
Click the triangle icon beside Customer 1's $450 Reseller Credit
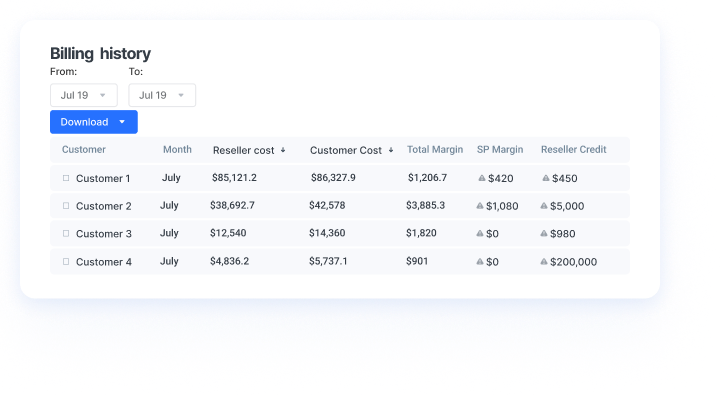coord(546,178)
